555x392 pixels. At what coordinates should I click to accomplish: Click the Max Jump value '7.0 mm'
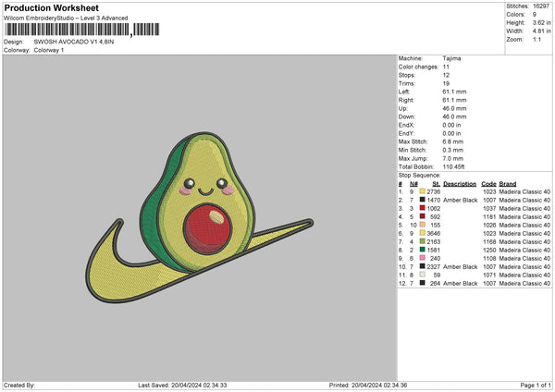452,158
